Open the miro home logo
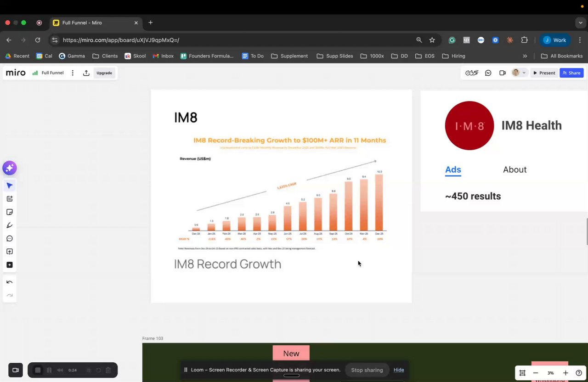The height and width of the screenshot is (382, 588). pos(16,73)
